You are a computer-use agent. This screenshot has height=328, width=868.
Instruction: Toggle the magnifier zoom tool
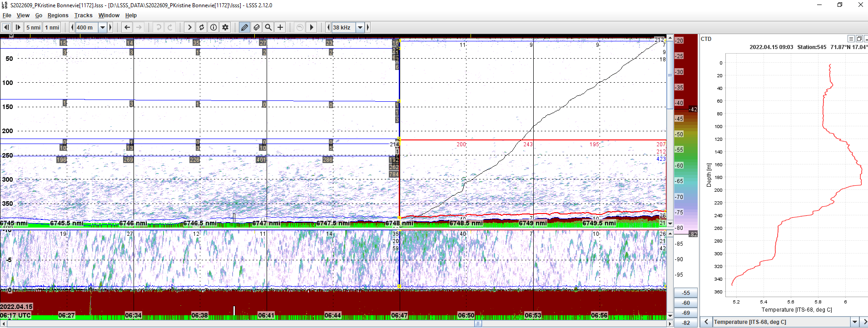[268, 27]
